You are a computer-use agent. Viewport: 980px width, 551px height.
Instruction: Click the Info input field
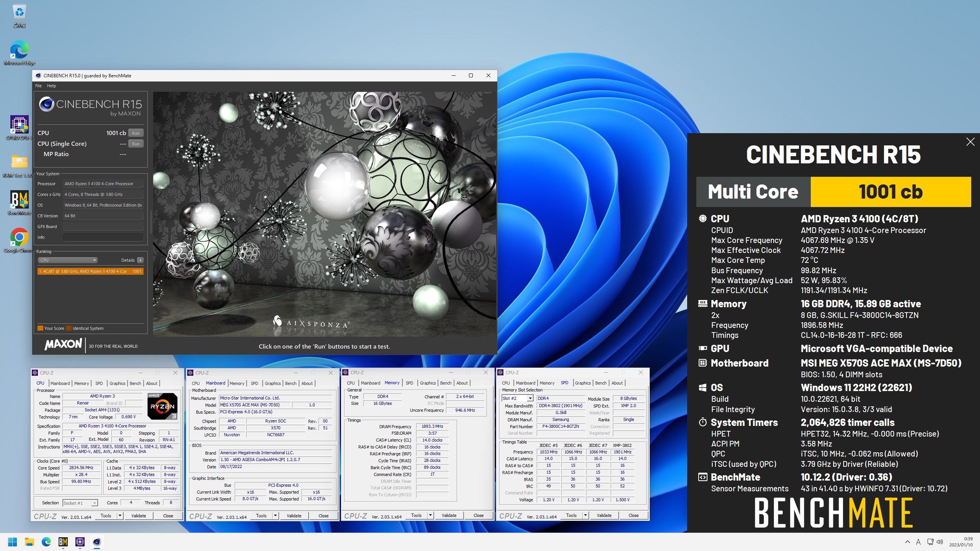click(103, 237)
